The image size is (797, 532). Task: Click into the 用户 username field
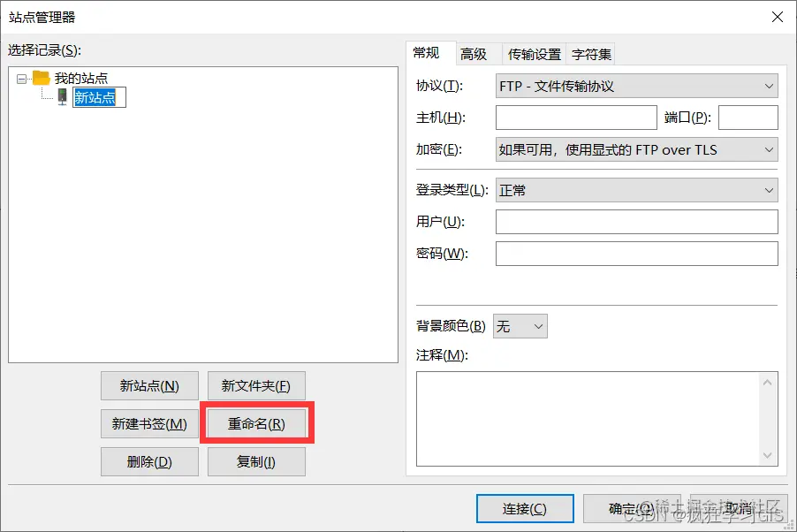637,222
